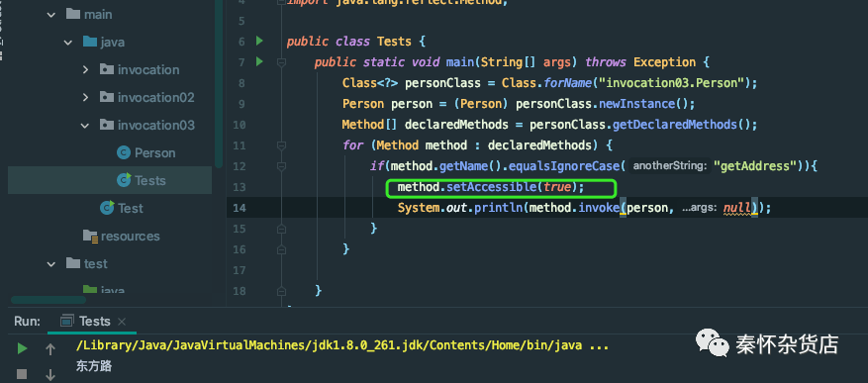Collapse the main folder
Image resolution: width=868 pixels, height=383 pixels.
point(51,15)
